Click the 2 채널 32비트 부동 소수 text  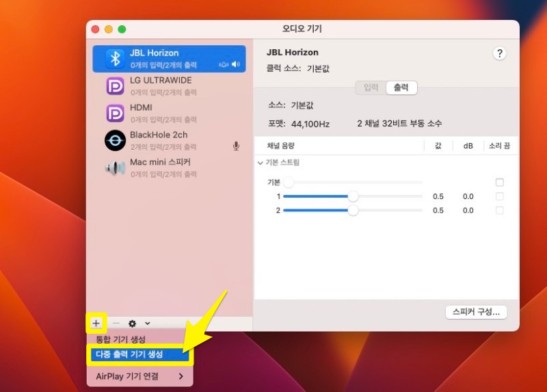coord(399,123)
